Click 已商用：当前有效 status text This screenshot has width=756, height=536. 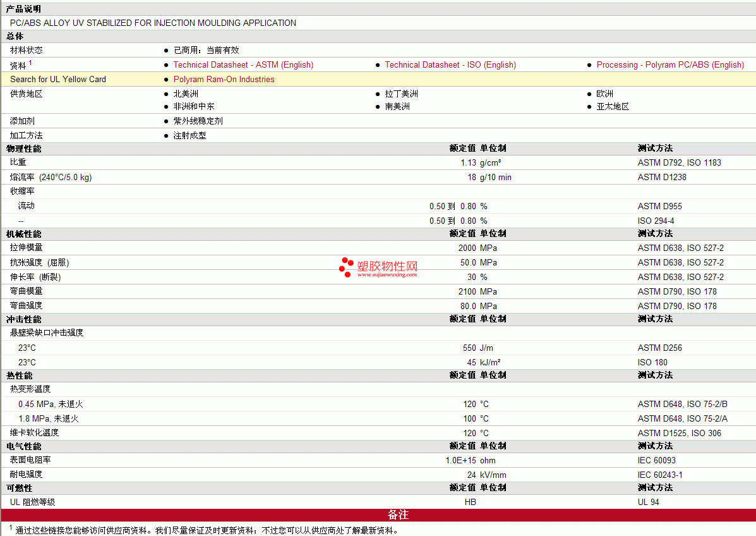click(x=206, y=50)
